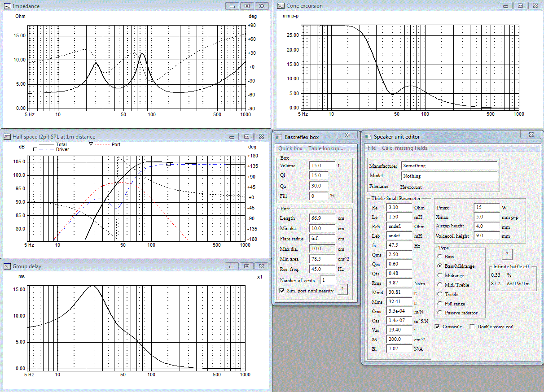Click the Group delay window title icon
Viewport: 544px width, 392px height.
tap(8, 266)
